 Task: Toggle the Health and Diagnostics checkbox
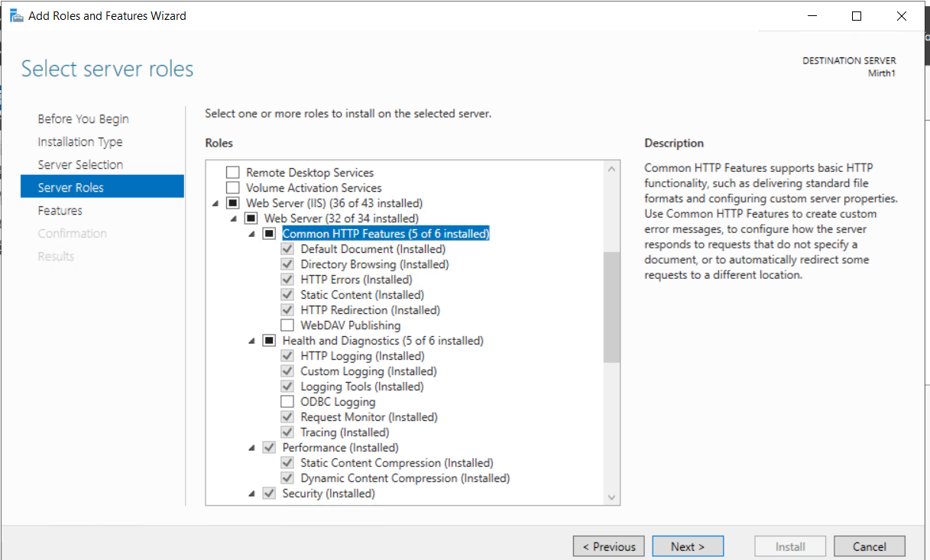[x=269, y=341]
